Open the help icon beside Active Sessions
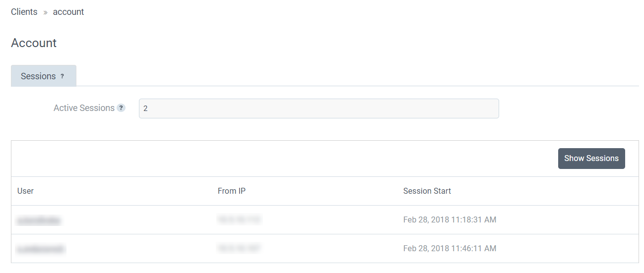 click(121, 108)
